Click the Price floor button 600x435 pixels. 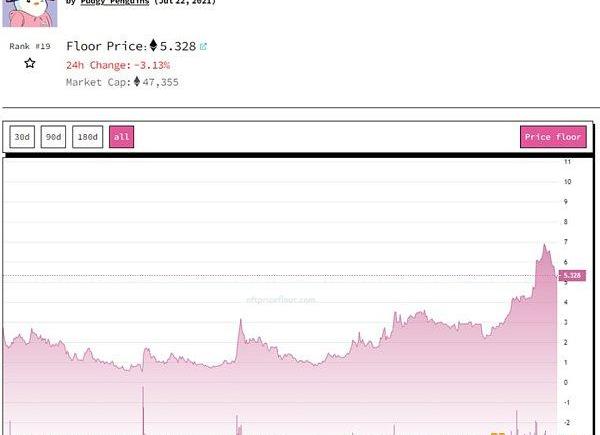(553, 137)
